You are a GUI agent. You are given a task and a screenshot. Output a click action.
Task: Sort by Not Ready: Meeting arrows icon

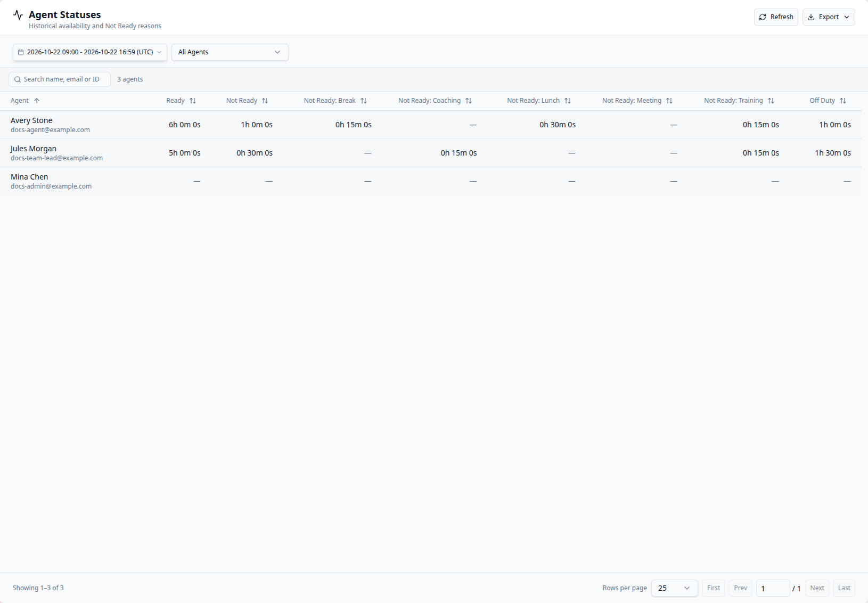(x=669, y=101)
